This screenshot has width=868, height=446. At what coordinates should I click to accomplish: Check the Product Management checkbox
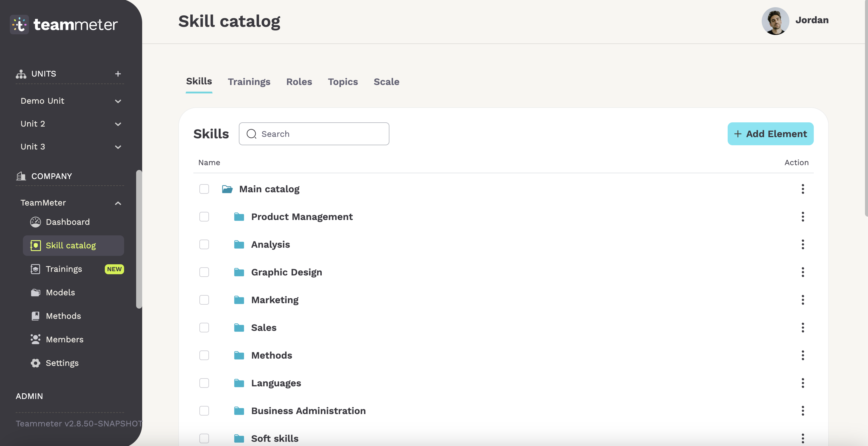(204, 217)
